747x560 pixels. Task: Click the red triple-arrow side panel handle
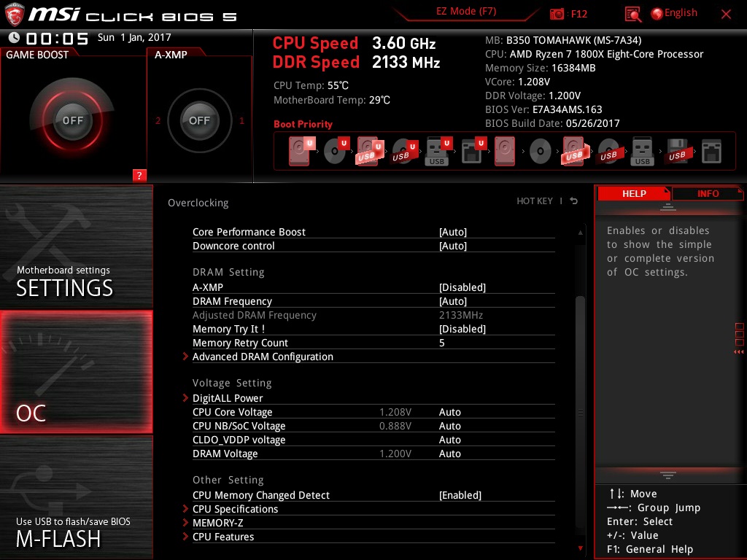pos(738,352)
